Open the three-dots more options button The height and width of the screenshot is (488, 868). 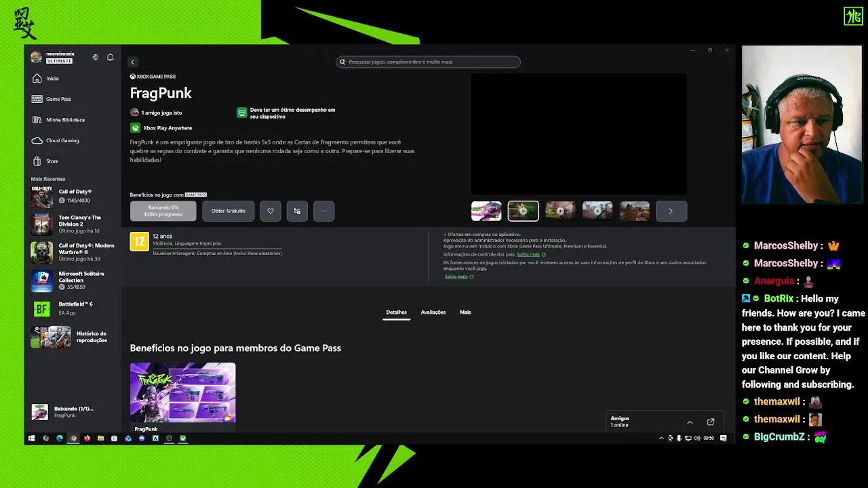point(323,211)
